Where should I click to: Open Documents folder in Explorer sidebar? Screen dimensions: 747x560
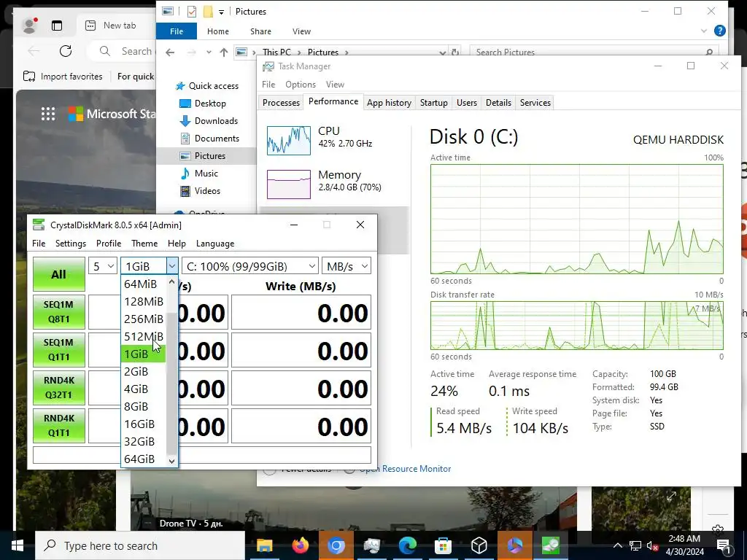(217, 139)
